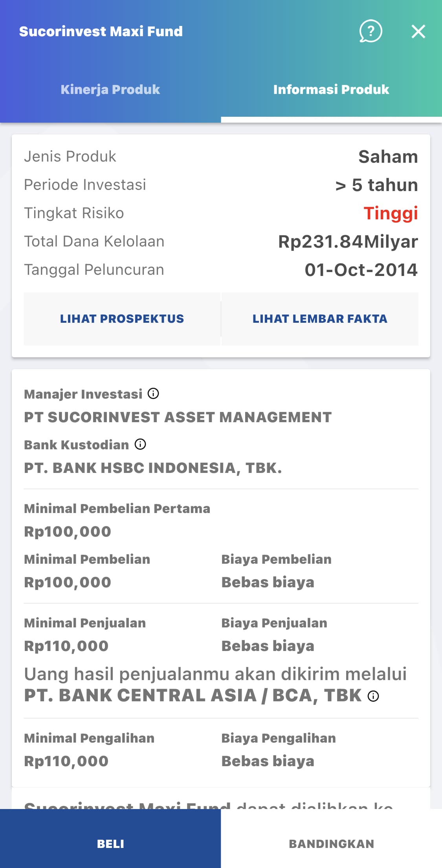This screenshot has height=868, width=442.
Task: Open Lihat Prospektus document
Action: pos(122,318)
